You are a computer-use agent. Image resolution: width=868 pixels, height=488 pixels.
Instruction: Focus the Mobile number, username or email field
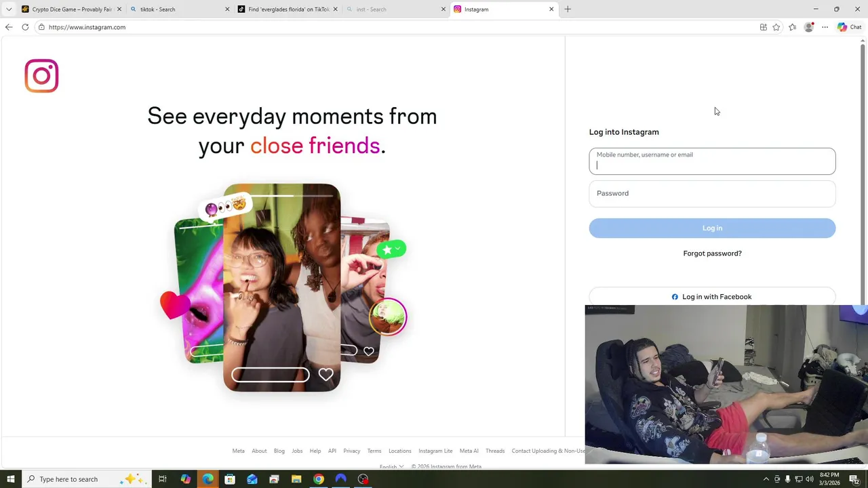coord(712,161)
